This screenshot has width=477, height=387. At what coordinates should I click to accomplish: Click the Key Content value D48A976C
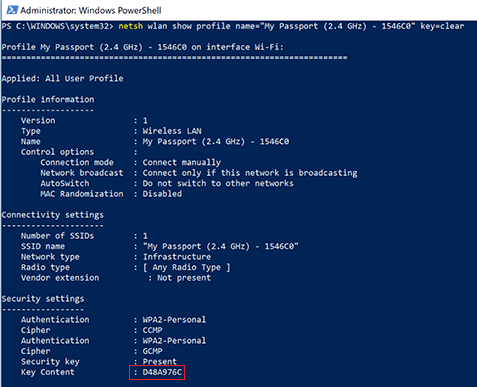tap(162, 372)
